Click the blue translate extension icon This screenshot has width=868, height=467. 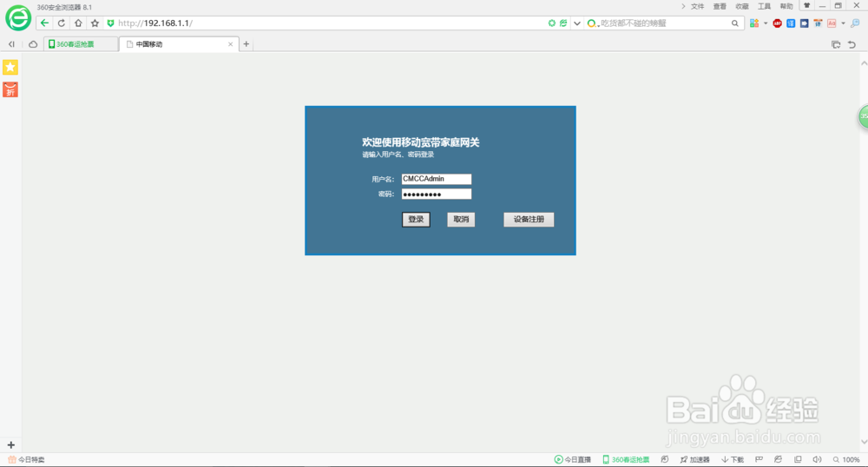coord(791,23)
